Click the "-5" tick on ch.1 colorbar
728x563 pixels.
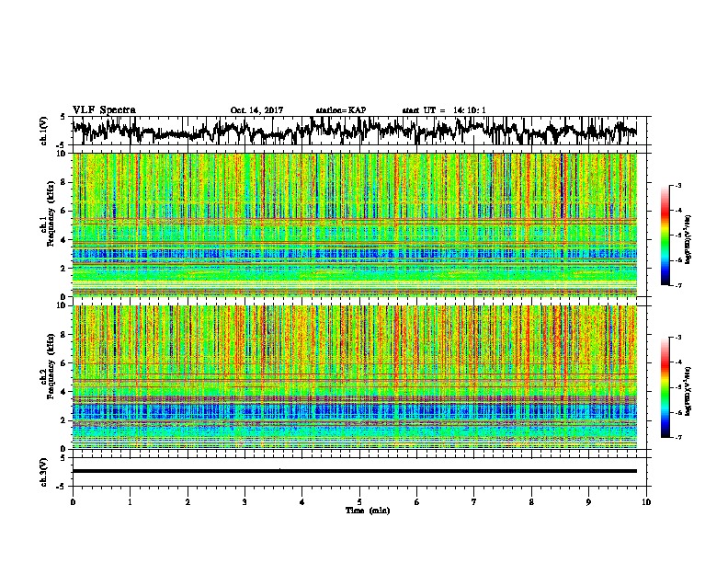pyautogui.click(x=677, y=236)
